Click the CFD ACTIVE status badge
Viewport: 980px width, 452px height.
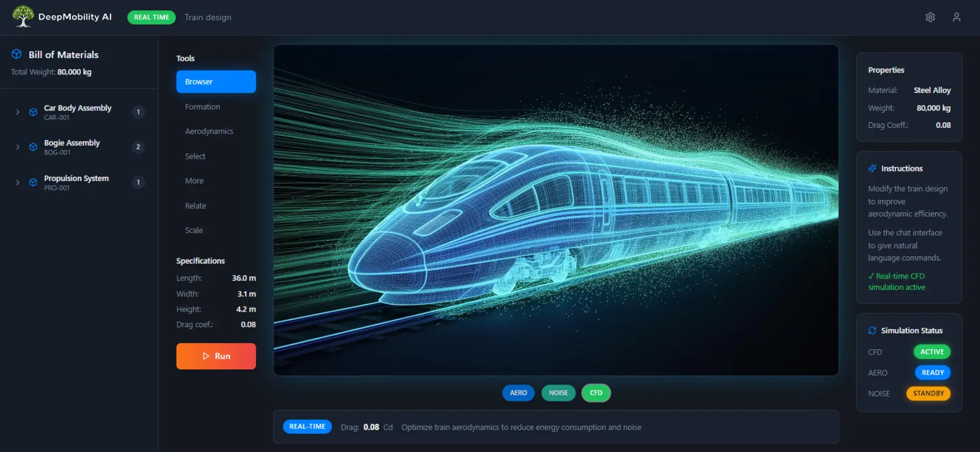tap(932, 352)
